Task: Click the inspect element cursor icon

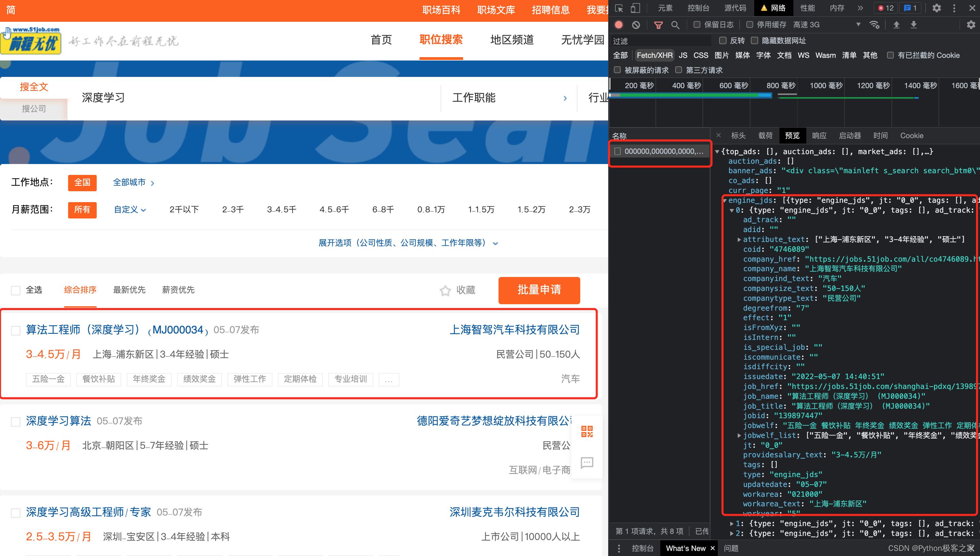Action: pos(619,8)
